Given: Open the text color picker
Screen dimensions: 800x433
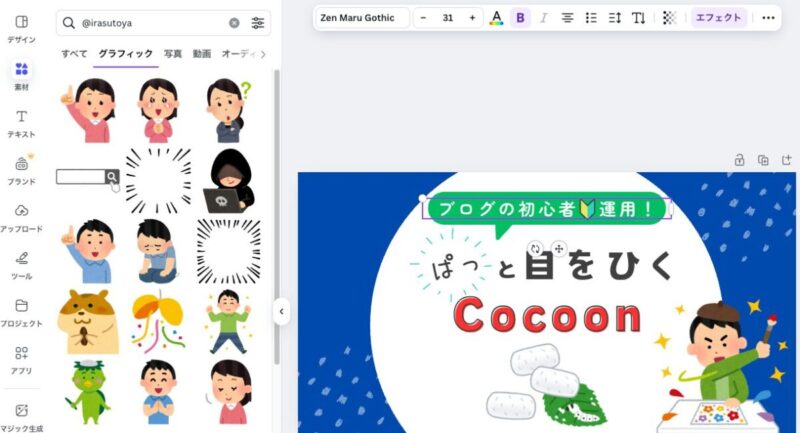Looking at the screenshot, I should coord(496,18).
